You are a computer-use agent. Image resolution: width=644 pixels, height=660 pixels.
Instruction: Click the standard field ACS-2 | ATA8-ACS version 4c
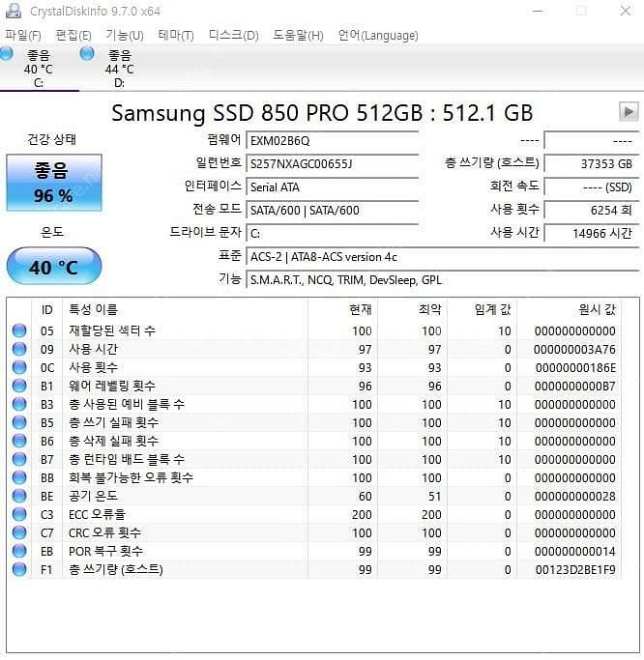click(x=443, y=256)
